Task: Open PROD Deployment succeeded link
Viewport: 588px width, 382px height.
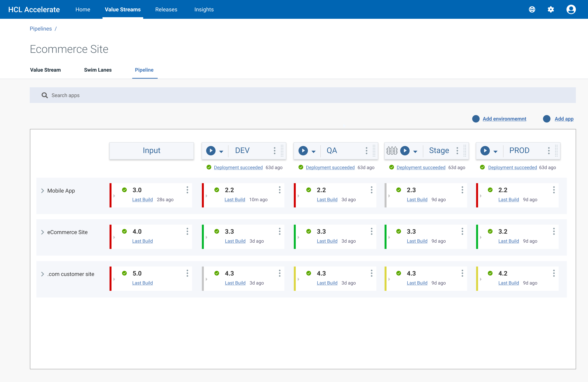Action: tap(512, 167)
